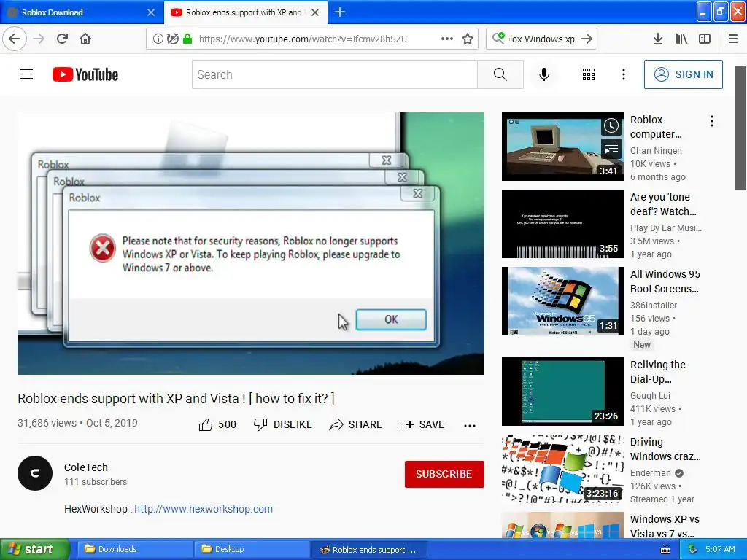The width and height of the screenshot is (747, 560).
Task: Open a new browser tab
Action: (x=340, y=12)
